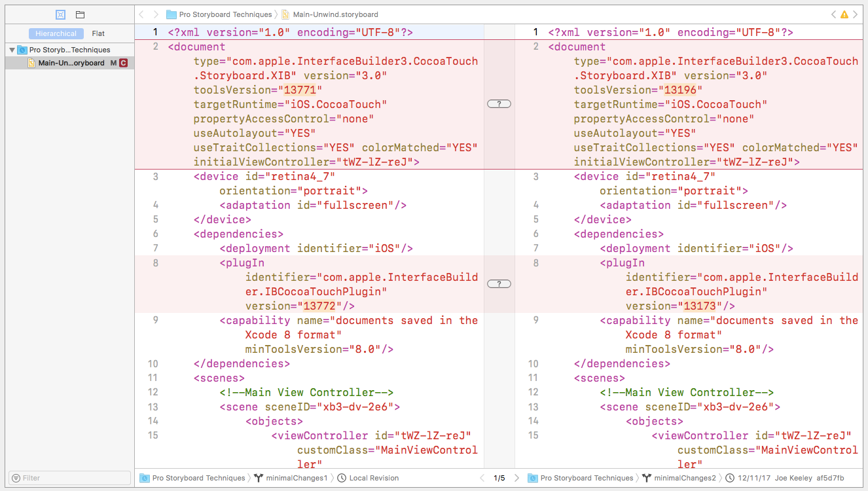868x491 pixels.
Task: Navigate back in editor history
Action: 141,14
